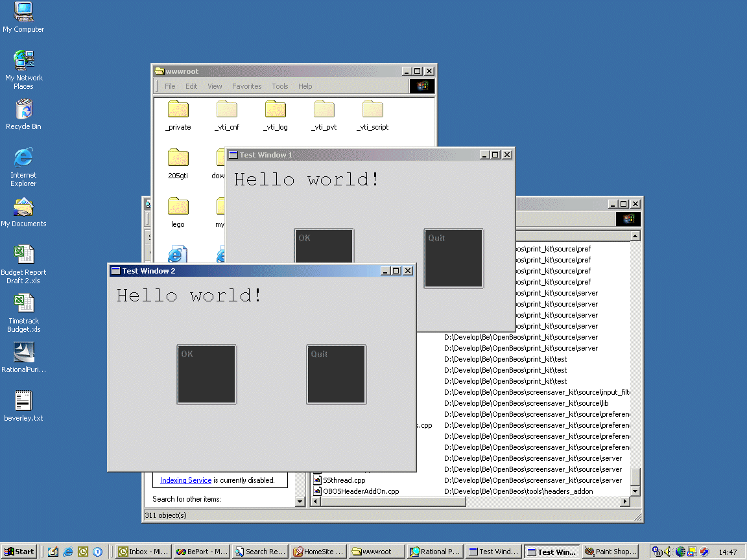This screenshot has width=747, height=560.
Task: Click search results vertical scrollbar up arrow
Action: click(635, 236)
